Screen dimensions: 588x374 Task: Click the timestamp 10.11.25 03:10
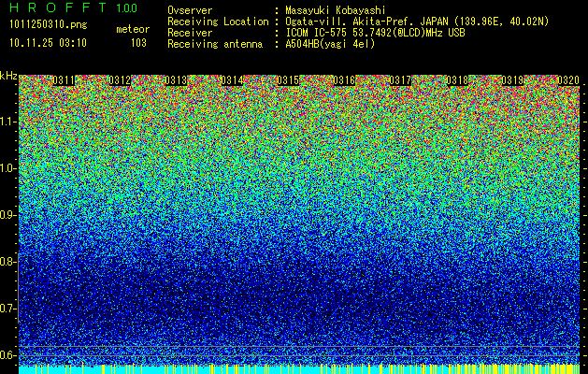point(48,43)
